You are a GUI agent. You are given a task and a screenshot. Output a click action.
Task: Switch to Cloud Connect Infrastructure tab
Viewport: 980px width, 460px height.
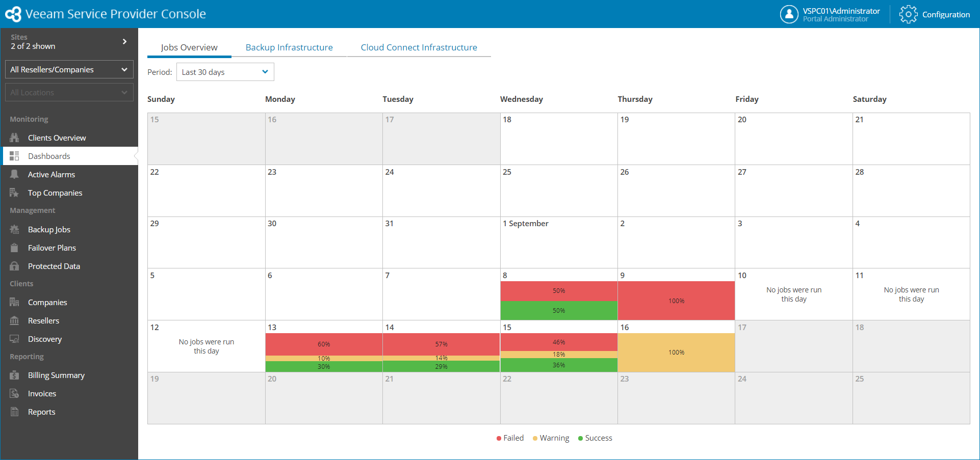(x=419, y=47)
